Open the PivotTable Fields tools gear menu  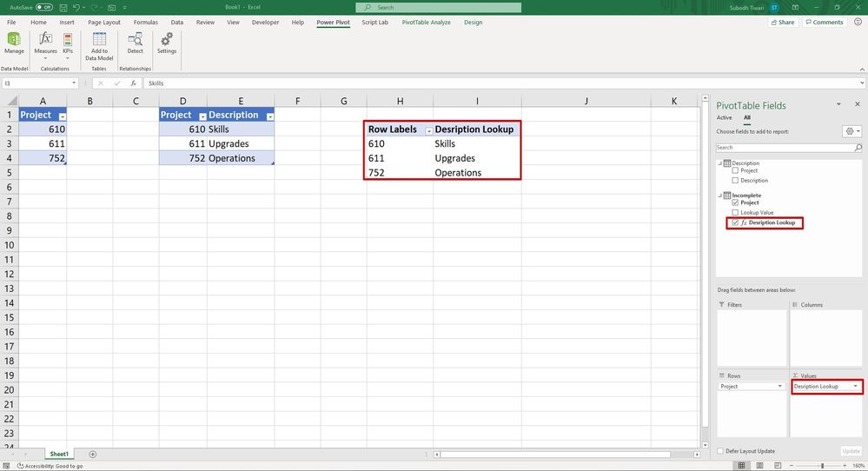click(852, 132)
